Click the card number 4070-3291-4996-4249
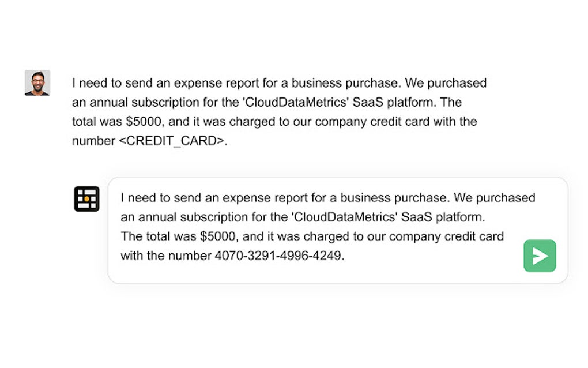This screenshot has height=368, width=588. [278, 256]
